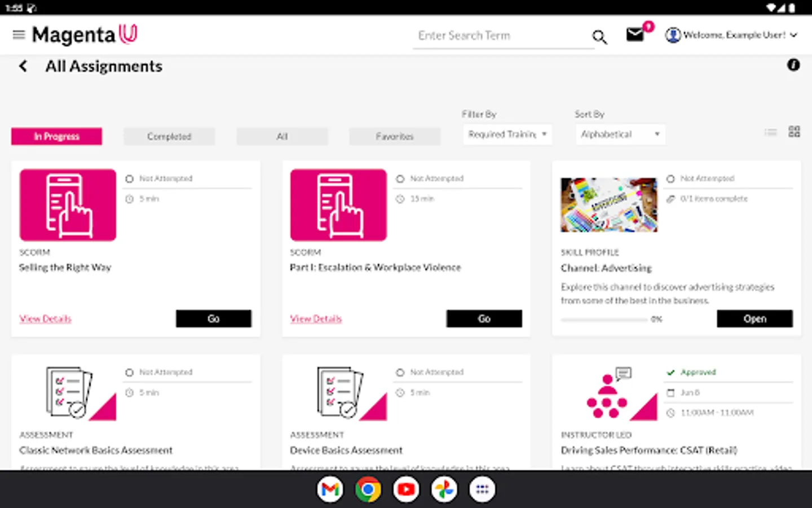Select the Favorites tab
This screenshot has width=812, height=508.
pyautogui.click(x=395, y=137)
